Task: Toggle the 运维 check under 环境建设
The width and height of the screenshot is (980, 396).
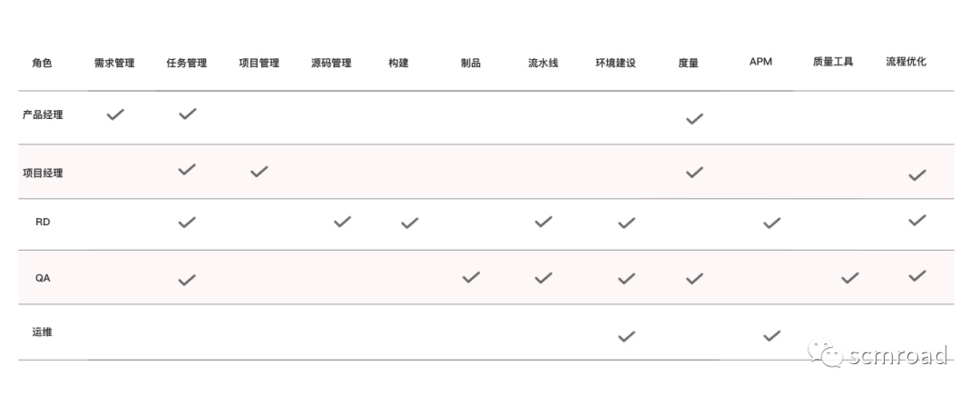Action: click(626, 336)
